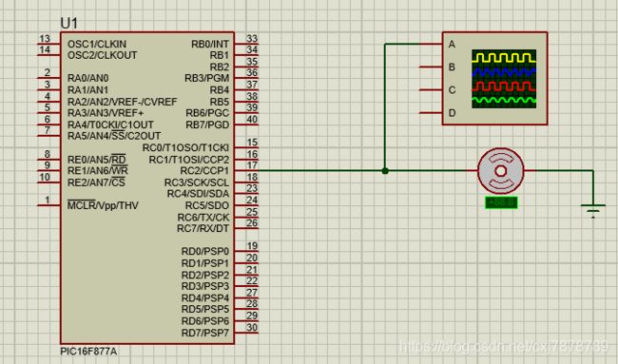Click the RD2/PSP2 pin label
The height and width of the screenshot is (364, 618).
(x=205, y=275)
